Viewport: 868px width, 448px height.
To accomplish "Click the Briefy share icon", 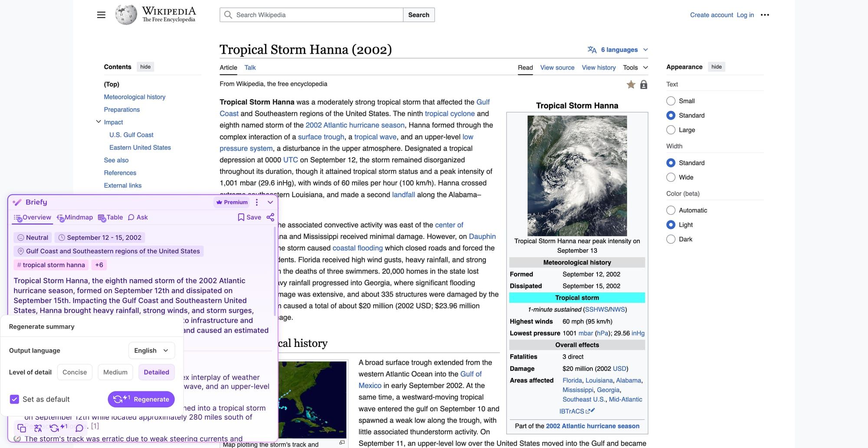I will 270,217.
